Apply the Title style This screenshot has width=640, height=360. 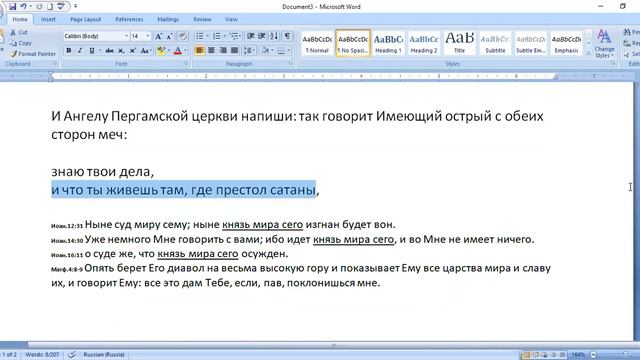460,43
